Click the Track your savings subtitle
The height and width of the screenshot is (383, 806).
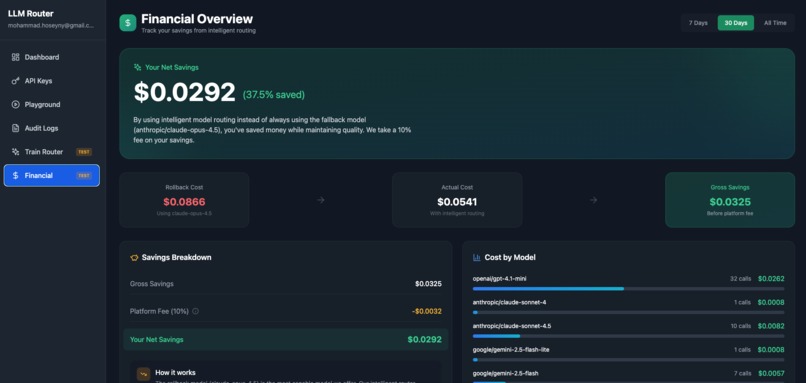click(198, 31)
